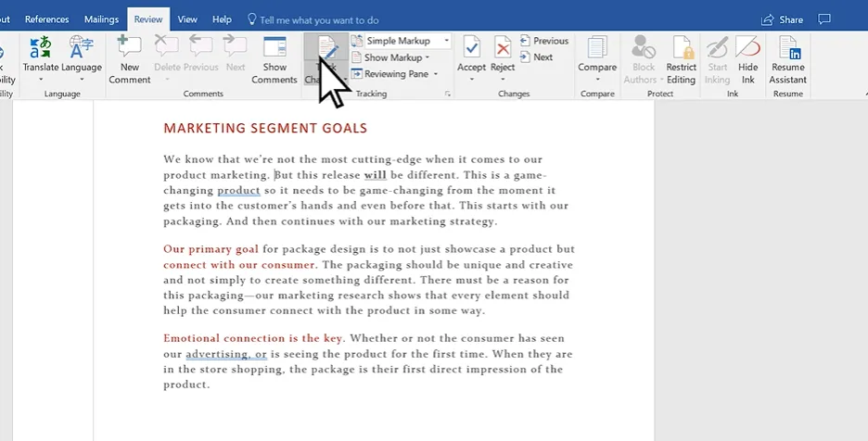Click the underlined bold word 'will'
The image size is (868, 441).
click(x=376, y=175)
